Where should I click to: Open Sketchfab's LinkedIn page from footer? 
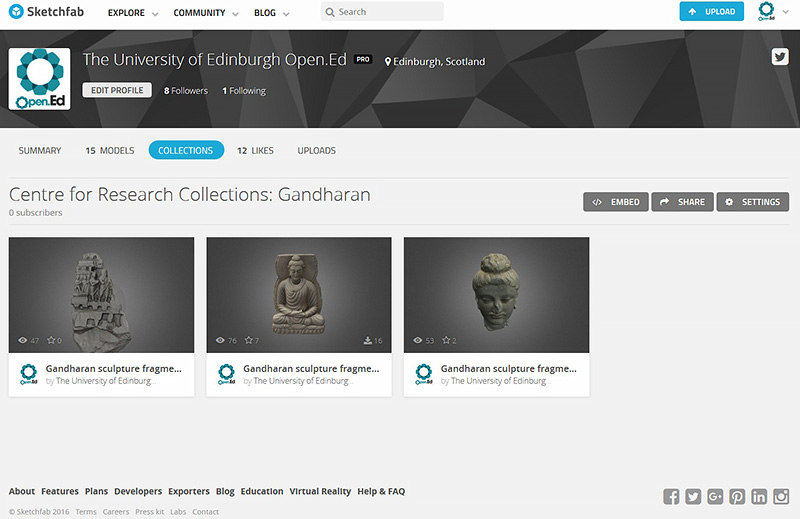759,497
